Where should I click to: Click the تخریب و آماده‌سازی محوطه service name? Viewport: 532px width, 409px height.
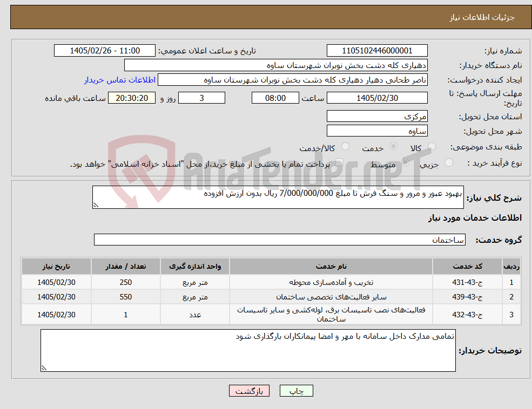tap(331, 282)
